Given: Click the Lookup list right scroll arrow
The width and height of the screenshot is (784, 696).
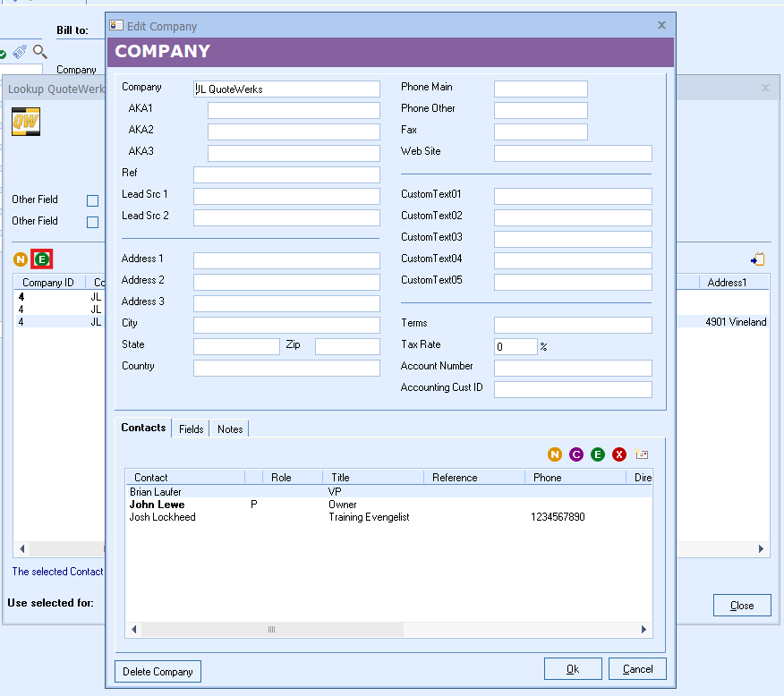Looking at the screenshot, I should (x=761, y=548).
